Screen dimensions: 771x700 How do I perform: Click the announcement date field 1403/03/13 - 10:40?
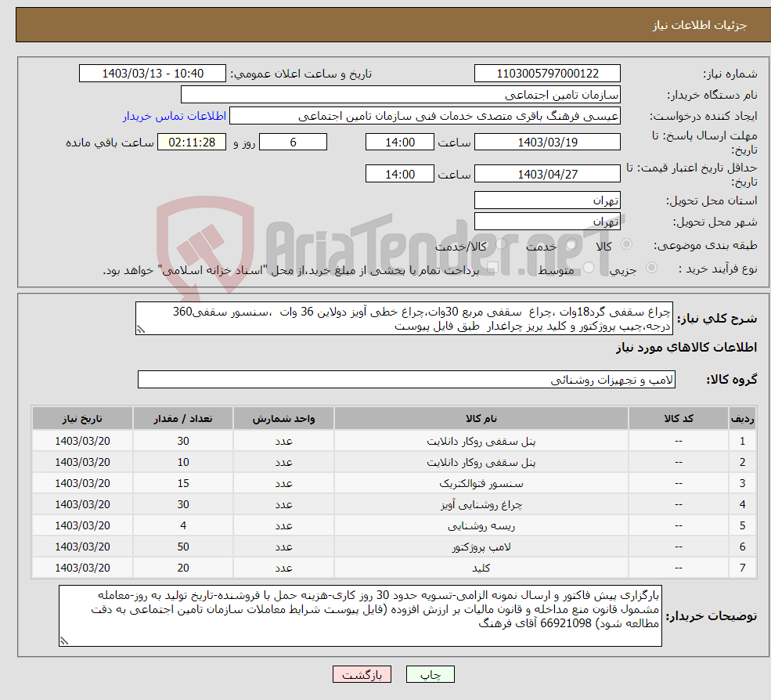[153, 74]
